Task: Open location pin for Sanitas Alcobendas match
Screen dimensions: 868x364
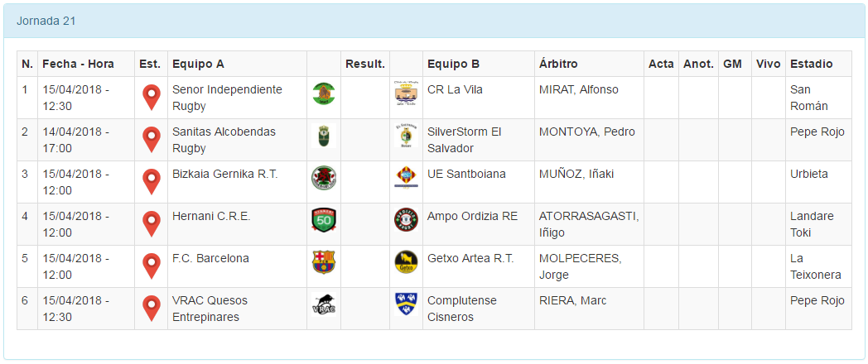Action: coord(151,140)
